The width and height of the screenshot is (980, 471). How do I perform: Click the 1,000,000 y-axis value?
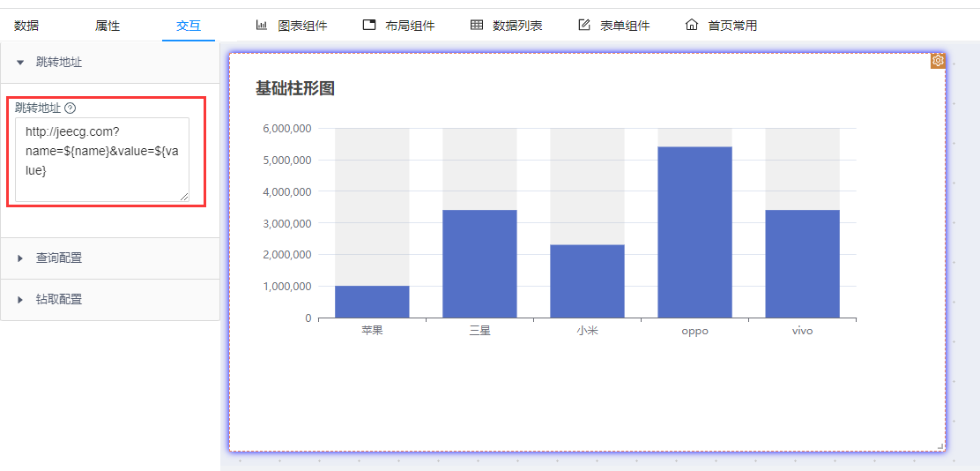(288, 287)
